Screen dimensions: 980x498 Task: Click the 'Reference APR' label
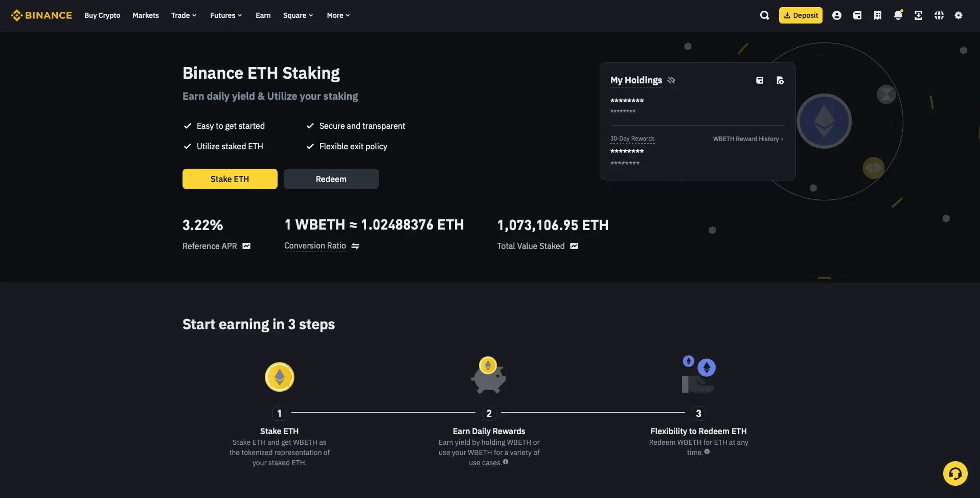click(x=210, y=246)
